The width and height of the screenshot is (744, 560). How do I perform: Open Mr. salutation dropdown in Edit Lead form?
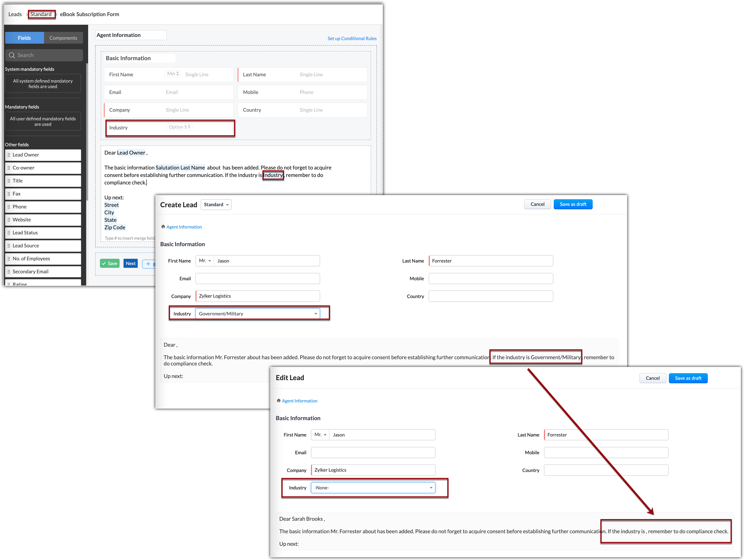[x=320, y=435]
